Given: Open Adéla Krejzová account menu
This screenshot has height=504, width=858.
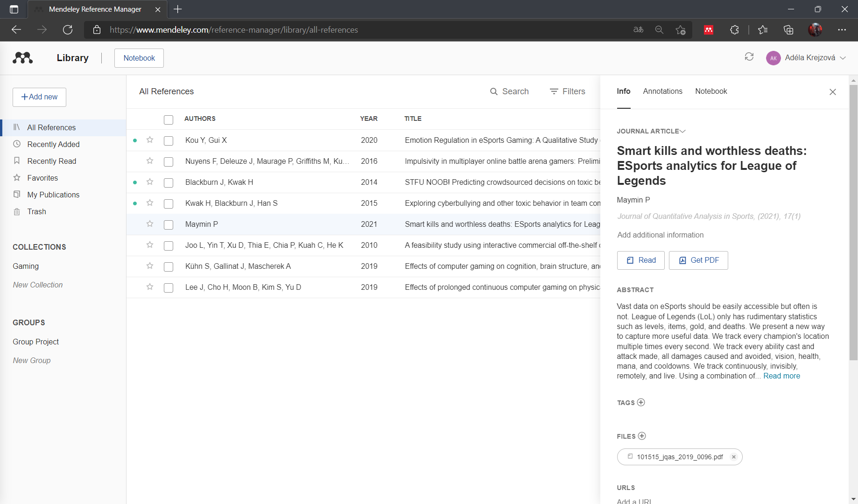Looking at the screenshot, I should coord(806,58).
